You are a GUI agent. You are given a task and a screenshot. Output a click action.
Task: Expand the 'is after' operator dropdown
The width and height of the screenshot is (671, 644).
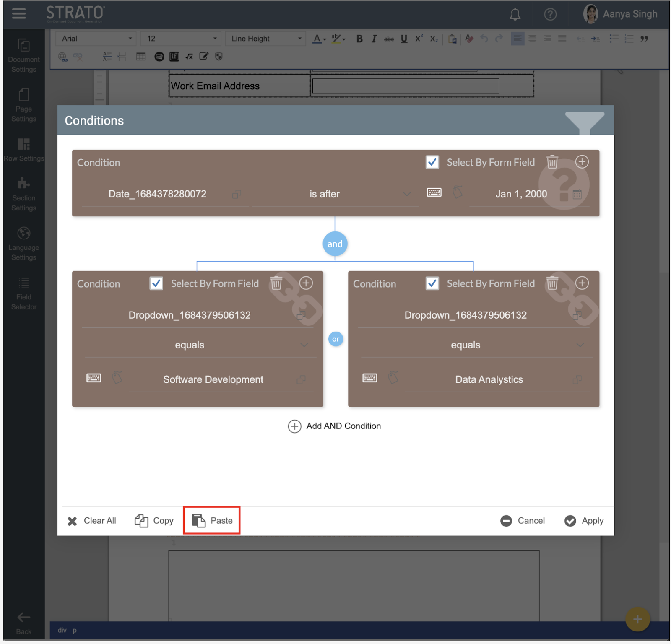pyautogui.click(x=406, y=194)
